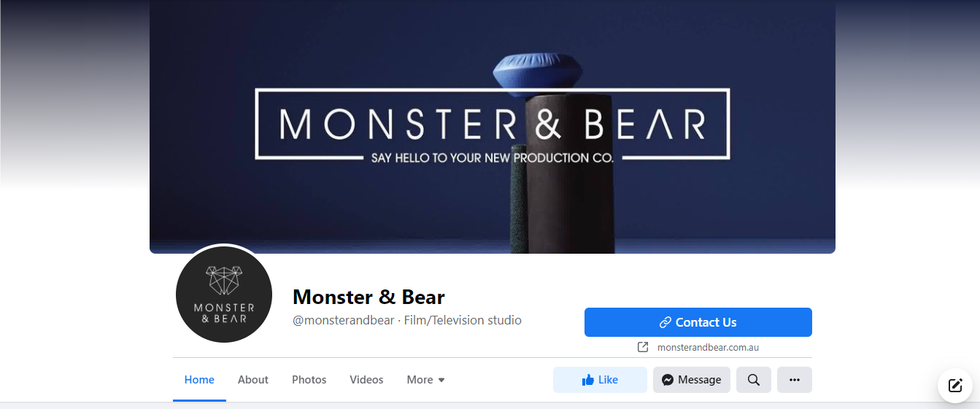
Task: Switch to the Home tab
Action: (199, 380)
